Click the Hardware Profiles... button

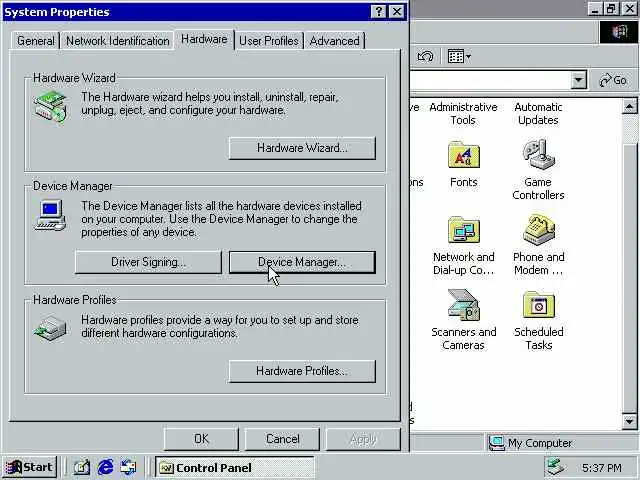tap(302, 371)
